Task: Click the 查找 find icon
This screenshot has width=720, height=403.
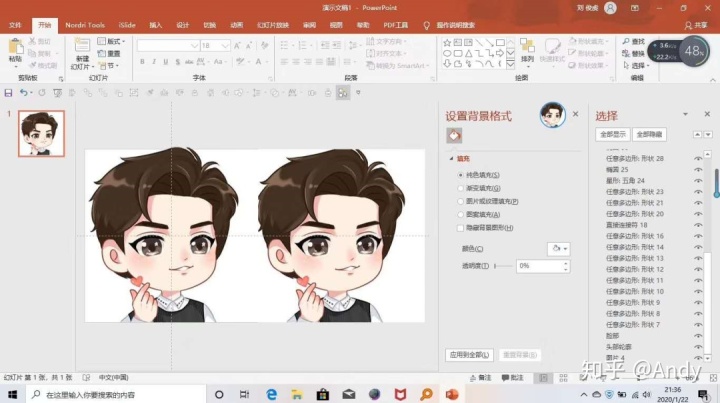Action: (x=626, y=41)
